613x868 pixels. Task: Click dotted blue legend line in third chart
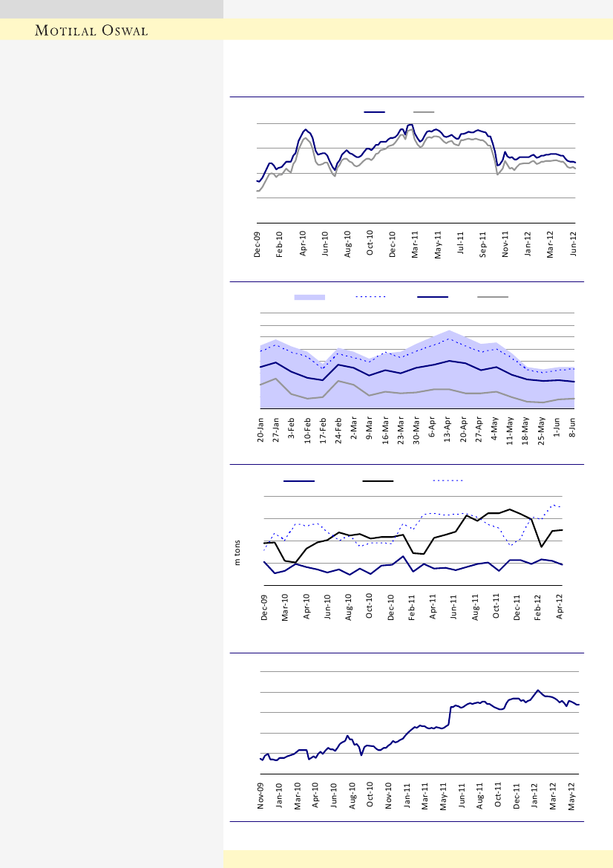(448, 480)
